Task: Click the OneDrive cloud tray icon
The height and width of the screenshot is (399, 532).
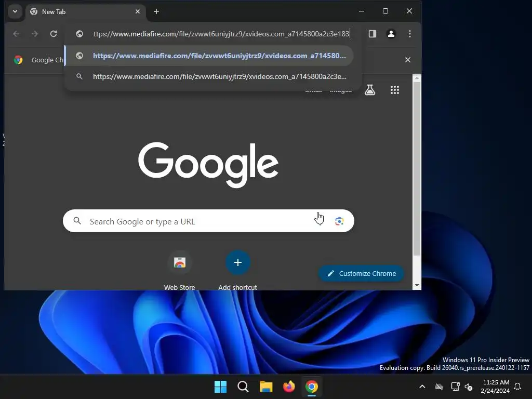Action: pyautogui.click(x=439, y=387)
